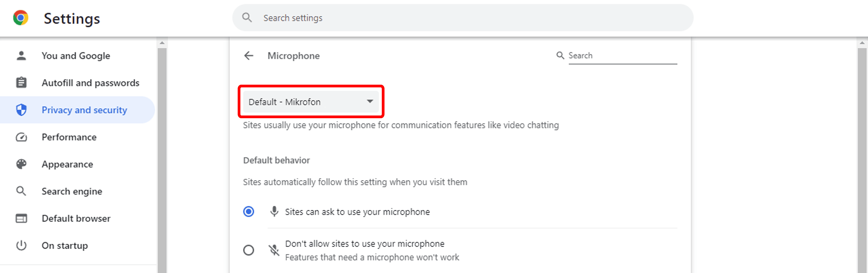Click the magnifier icon in Search settings
868x273 pixels.
coord(247,18)
